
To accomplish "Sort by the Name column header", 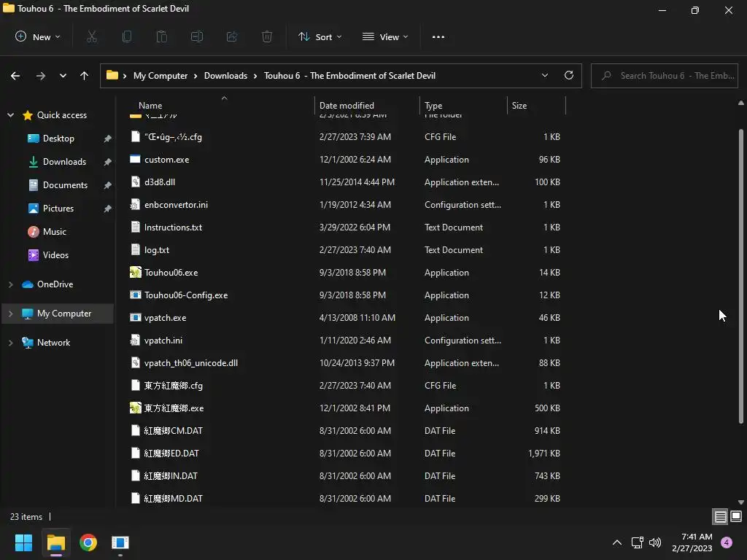I will click(150, 105).
